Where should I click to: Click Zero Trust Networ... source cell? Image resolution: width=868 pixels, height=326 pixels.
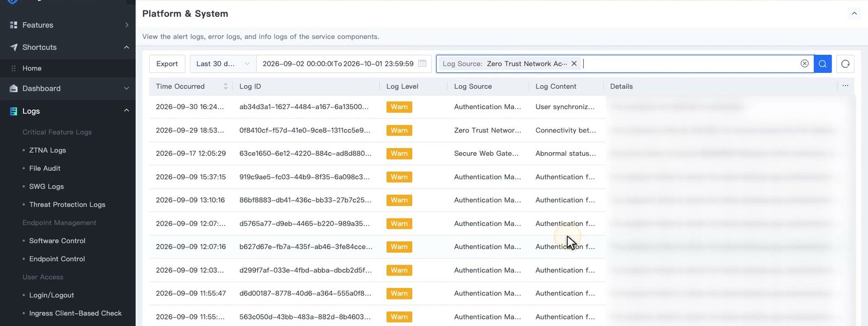488,130
